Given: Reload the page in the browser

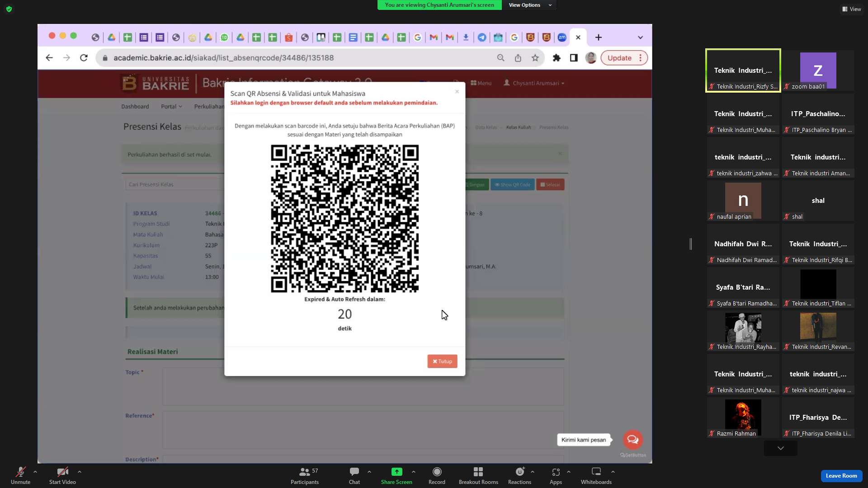Looking at the screenshot, I should (84, 58).
